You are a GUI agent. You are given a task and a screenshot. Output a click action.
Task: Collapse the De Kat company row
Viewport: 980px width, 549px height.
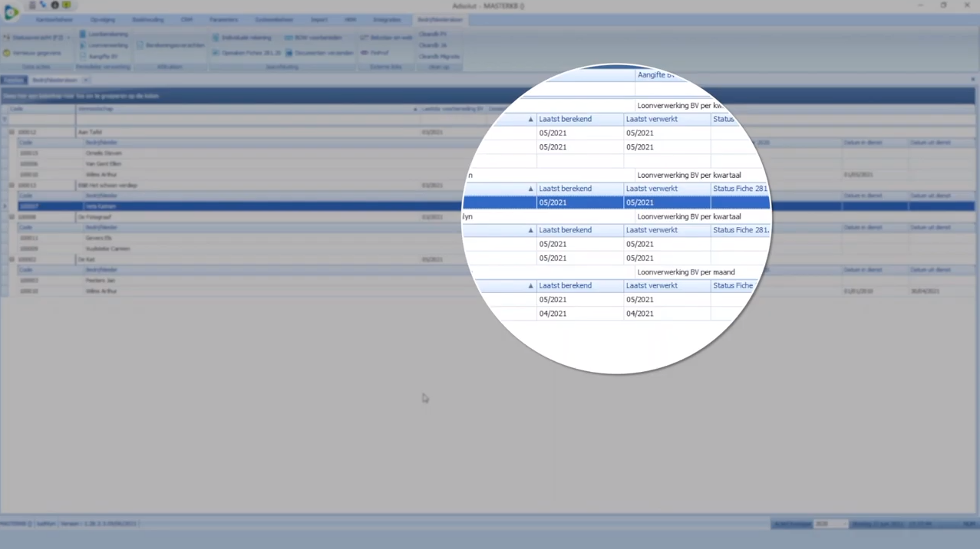click(12, 259)
